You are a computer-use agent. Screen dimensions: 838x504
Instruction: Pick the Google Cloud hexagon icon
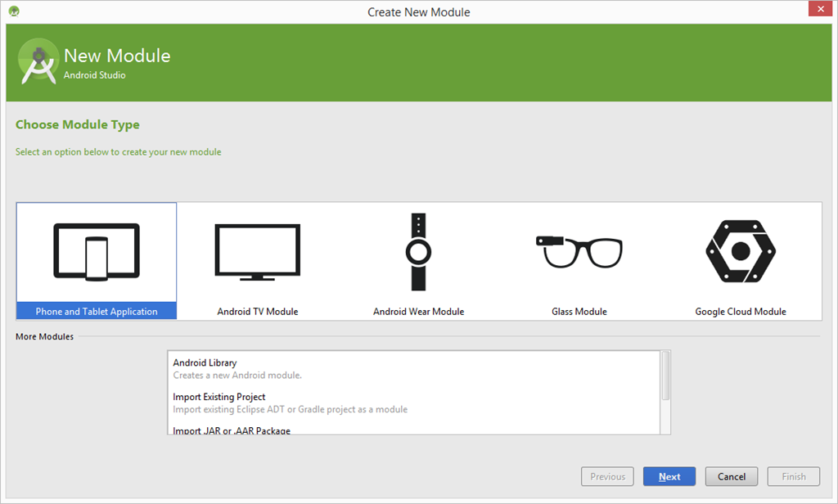740,252
